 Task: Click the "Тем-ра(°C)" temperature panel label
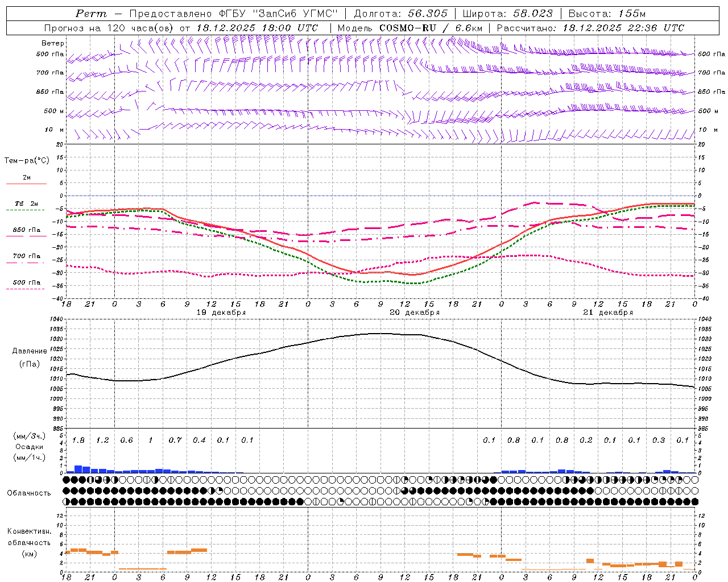[x=27, y=161]
